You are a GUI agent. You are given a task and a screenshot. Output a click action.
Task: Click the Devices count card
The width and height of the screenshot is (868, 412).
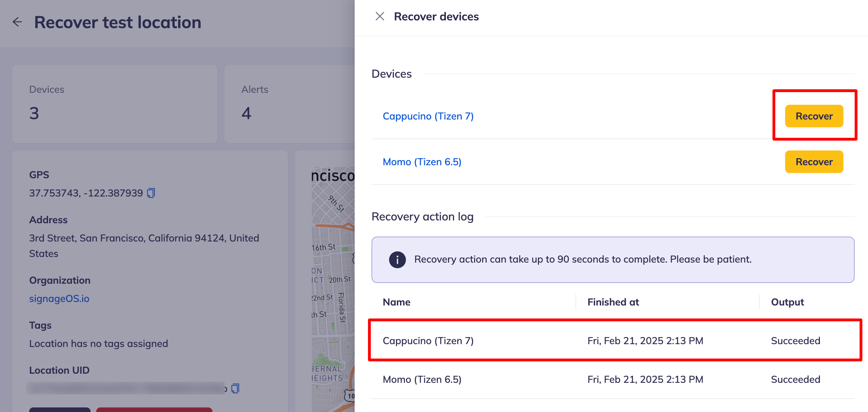click(x=114, y=104)
